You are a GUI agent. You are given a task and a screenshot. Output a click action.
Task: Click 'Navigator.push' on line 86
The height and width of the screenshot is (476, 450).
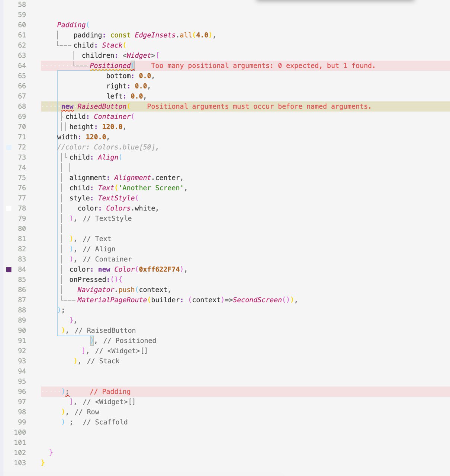(x=106, y=290)
